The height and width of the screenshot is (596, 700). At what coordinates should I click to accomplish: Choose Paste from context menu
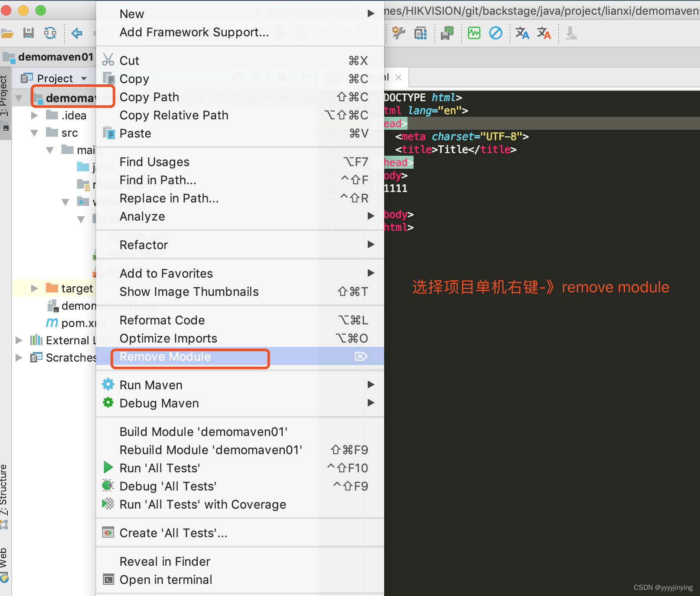pos(240,133)
